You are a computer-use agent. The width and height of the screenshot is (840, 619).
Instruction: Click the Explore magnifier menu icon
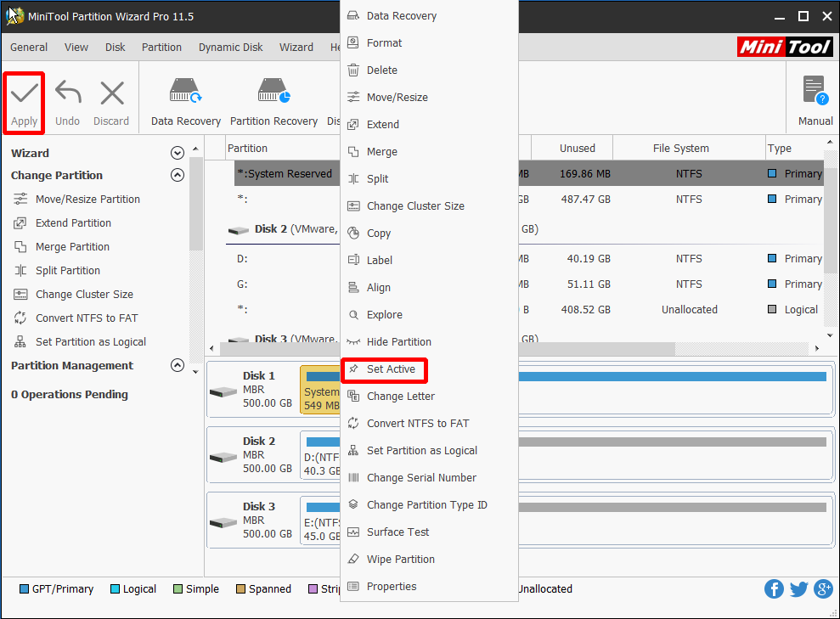pos(353,315)
